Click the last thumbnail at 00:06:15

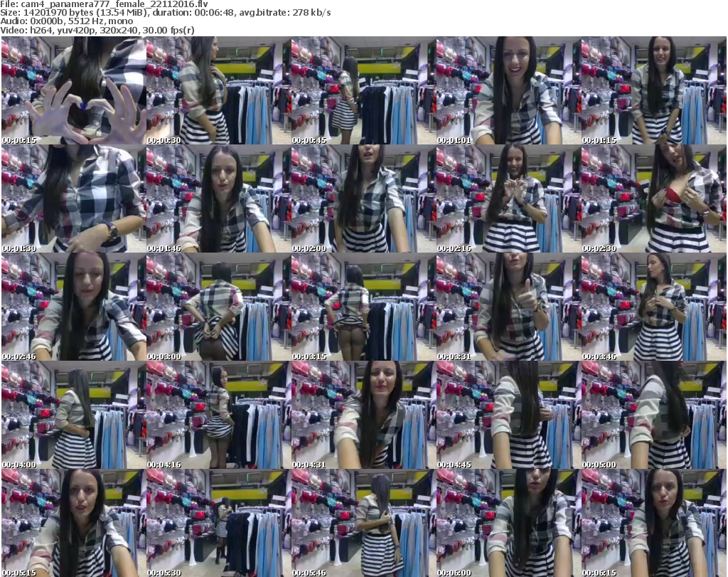[653, 523]
